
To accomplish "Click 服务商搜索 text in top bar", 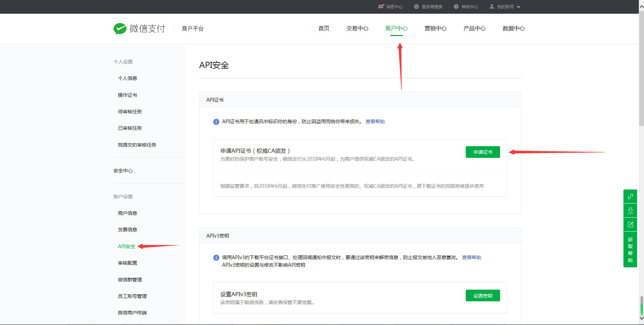I will click(x=432, y=7).
